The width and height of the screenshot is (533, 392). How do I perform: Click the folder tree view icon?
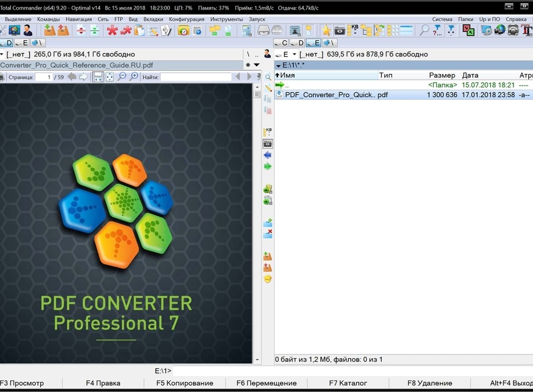366,31
